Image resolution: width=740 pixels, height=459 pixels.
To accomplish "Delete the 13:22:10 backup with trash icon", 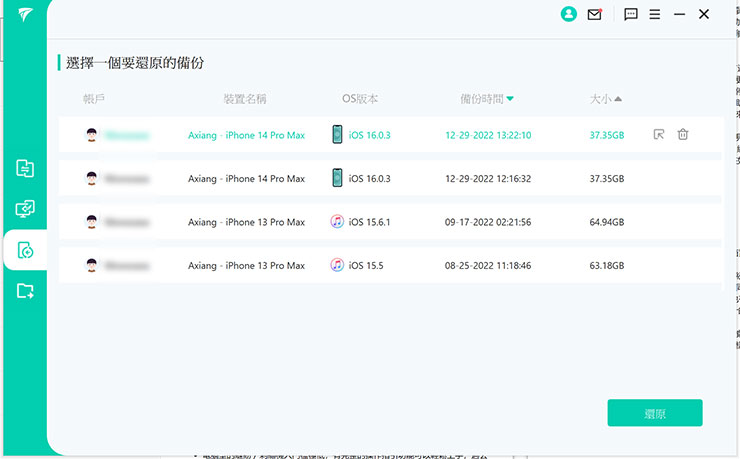I will coord(683,134).
